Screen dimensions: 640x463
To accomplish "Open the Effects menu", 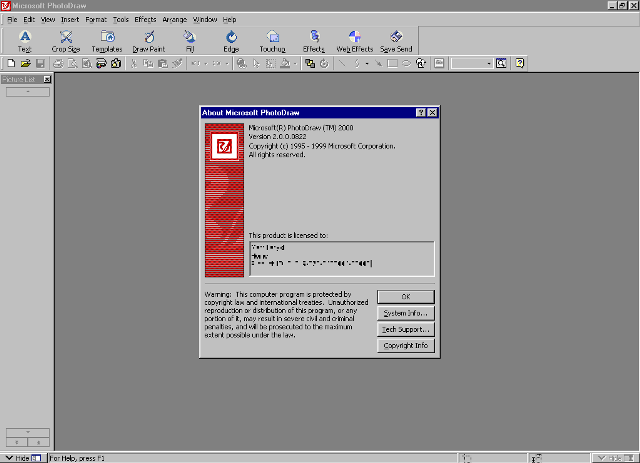I will pos(145,19).
